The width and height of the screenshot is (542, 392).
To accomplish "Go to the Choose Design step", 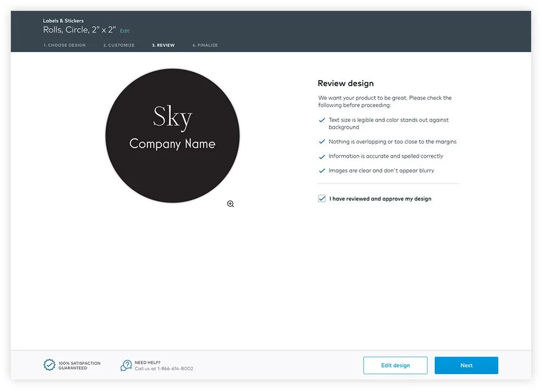I will 64,46.
